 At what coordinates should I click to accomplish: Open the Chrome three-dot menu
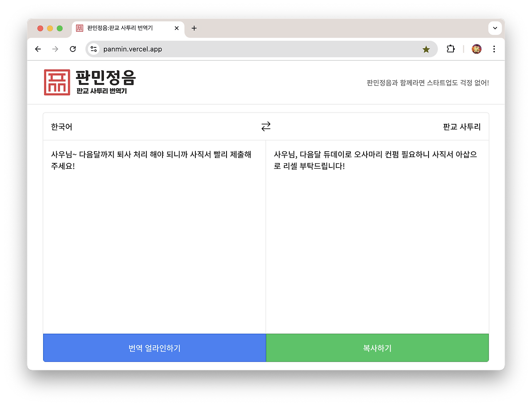point(494,49)
